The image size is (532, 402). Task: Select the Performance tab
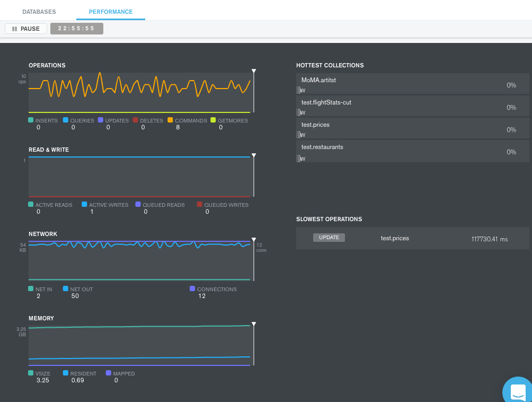[111, 12]
